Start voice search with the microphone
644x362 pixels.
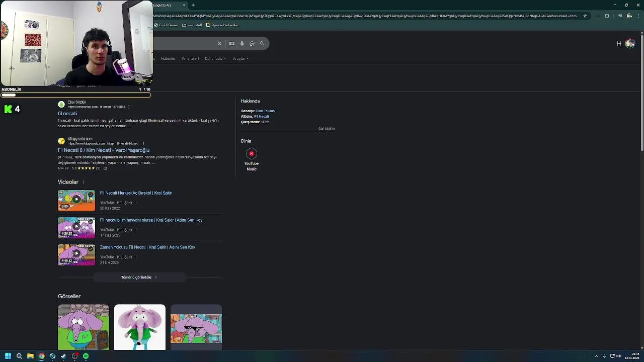pos(242,44)
